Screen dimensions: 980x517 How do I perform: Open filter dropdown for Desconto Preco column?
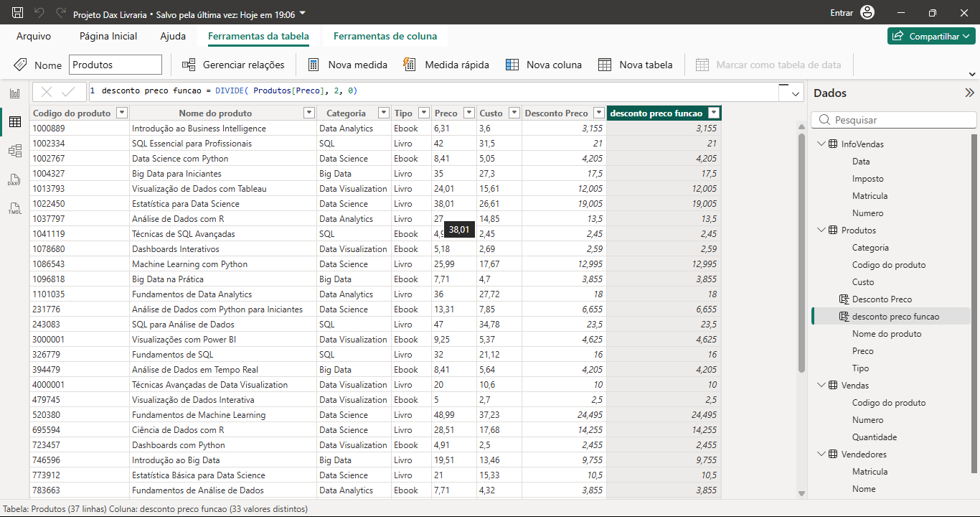coord(599,113)
